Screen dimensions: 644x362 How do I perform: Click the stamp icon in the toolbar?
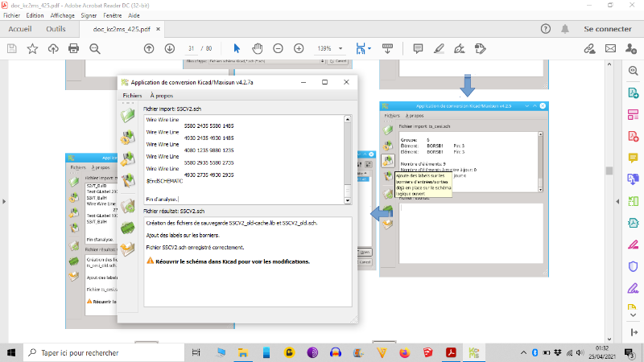tap(480, 48)
